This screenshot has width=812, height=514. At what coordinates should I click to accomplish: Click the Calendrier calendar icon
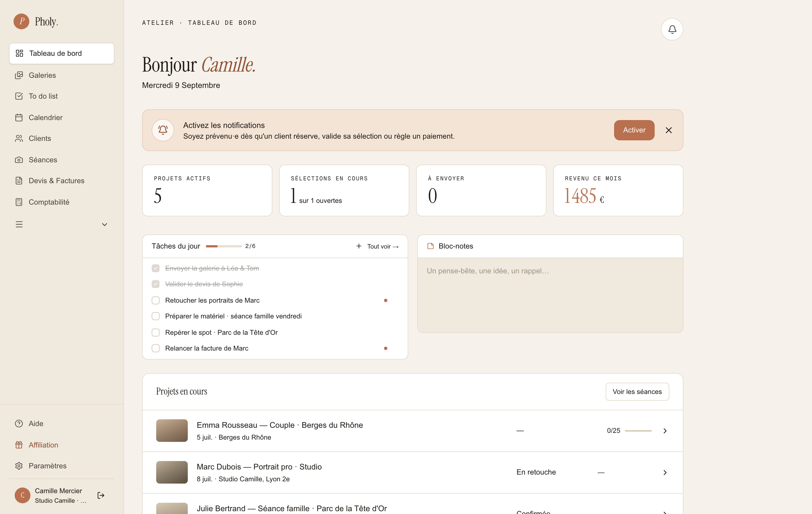19,118
